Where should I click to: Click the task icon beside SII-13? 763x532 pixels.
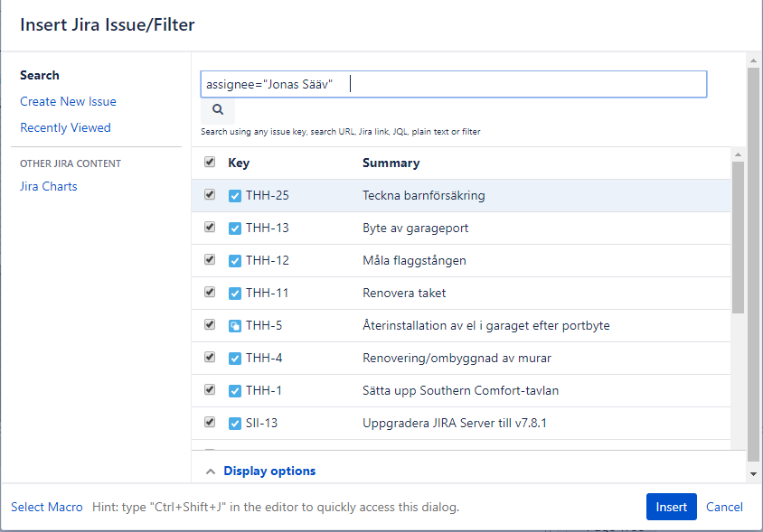pos(234,424)
